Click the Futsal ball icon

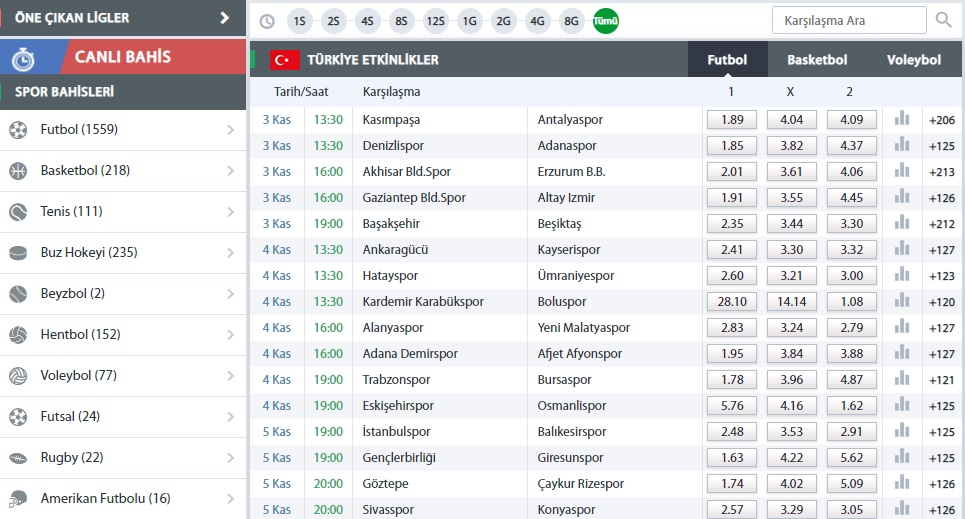[x=18, y=417]
